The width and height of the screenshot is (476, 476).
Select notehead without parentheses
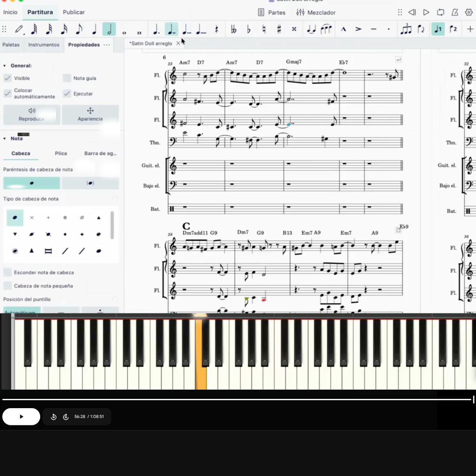32,183
